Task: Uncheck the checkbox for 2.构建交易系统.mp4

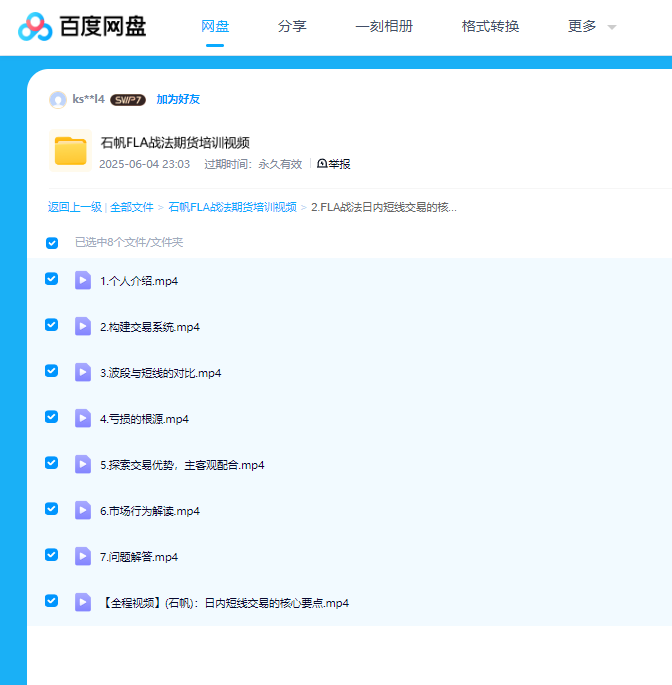Action: pos(52,325)
